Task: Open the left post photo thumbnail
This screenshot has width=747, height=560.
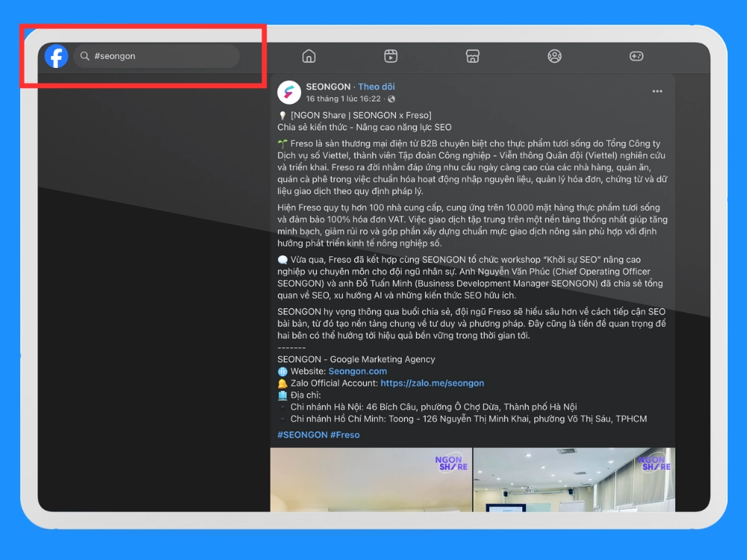Action: [x=371, y=479]
